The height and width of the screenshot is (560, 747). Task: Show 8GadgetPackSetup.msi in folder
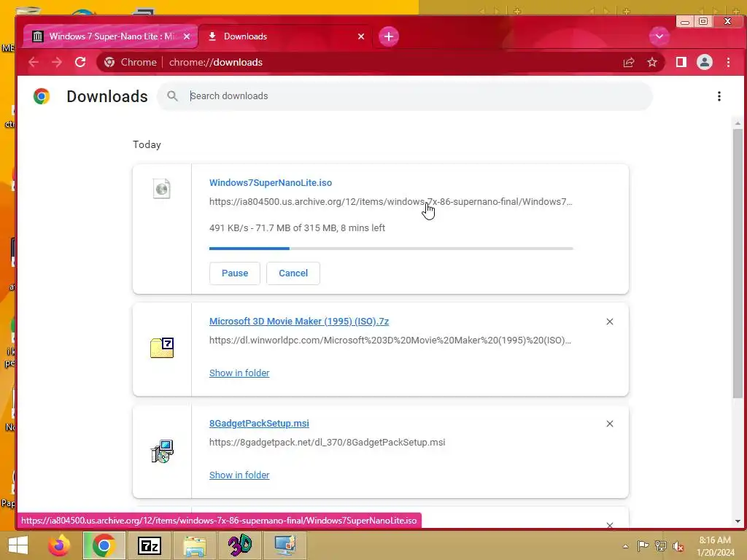(x=239, y=475)
